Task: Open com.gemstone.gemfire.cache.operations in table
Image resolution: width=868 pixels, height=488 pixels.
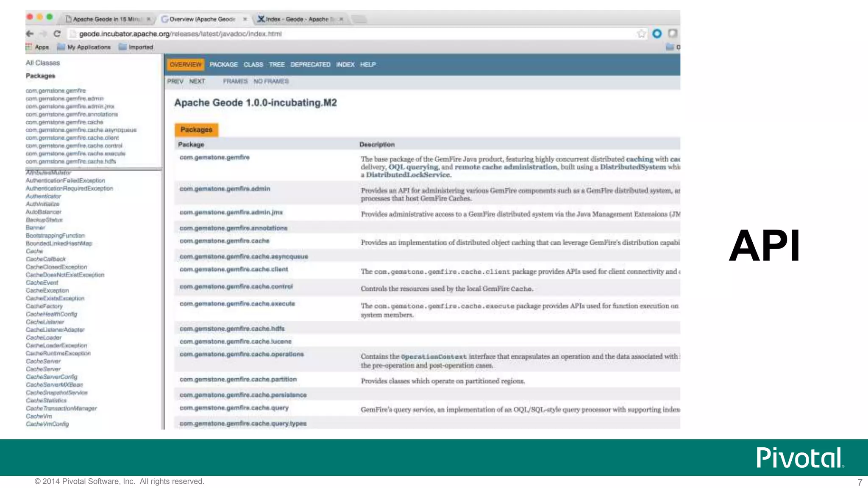Action: [x=242, y=354]
